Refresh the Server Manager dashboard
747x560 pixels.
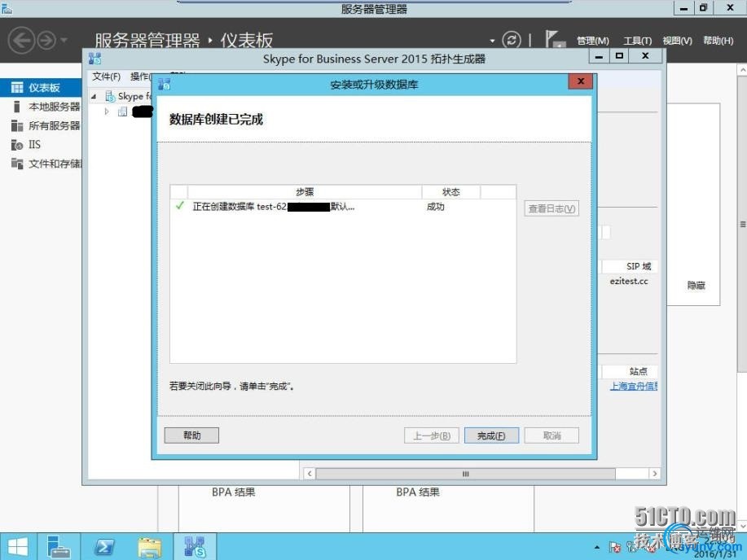[x=512, y=40]
